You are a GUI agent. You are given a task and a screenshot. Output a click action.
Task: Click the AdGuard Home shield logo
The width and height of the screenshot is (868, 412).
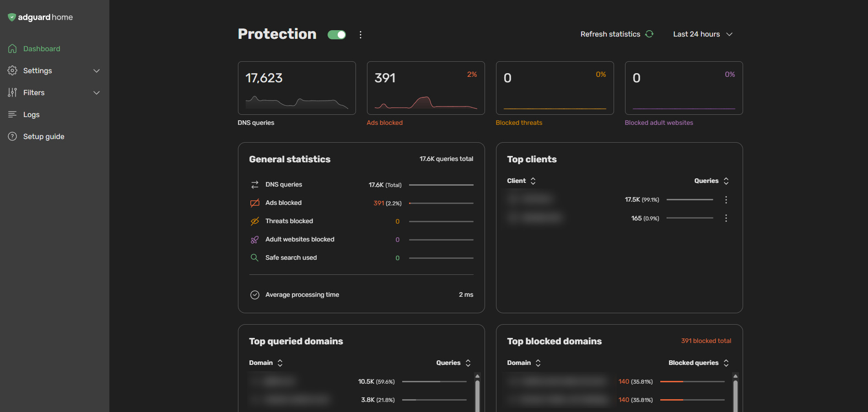pos(12,17)
